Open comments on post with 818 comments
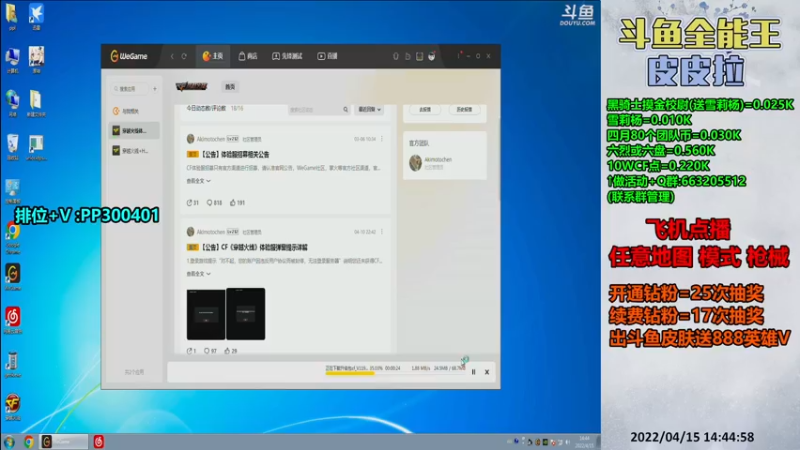The image size is (800, 450). (x=214, y=203)
